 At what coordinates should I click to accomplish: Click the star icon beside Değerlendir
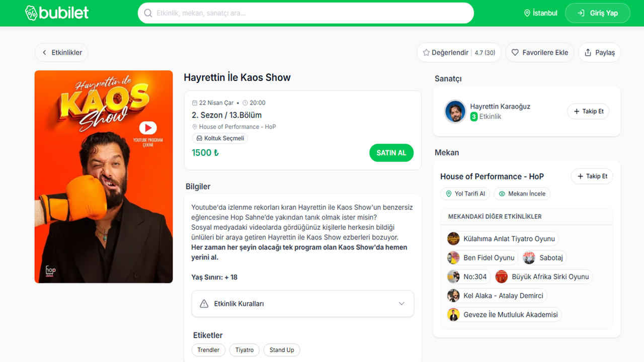click(426, 53)
